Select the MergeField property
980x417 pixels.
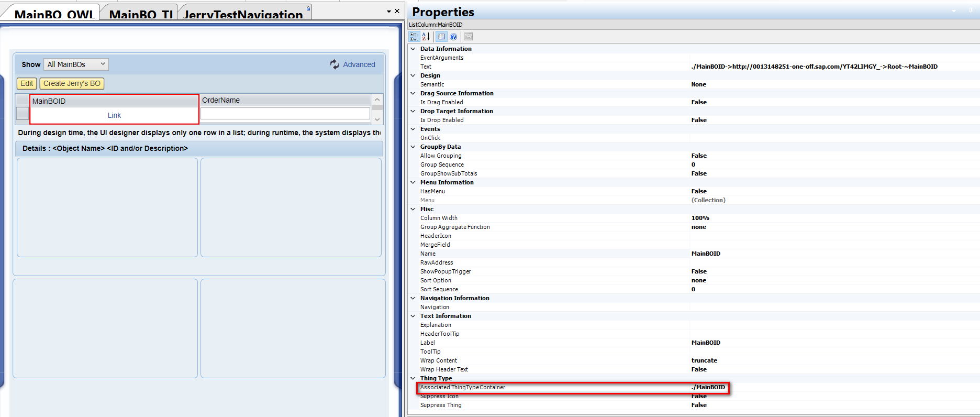[x=694, y=245]
